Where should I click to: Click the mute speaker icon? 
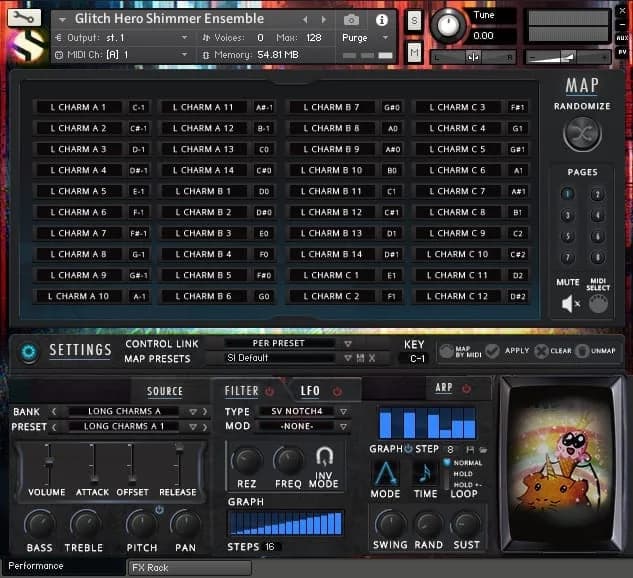(569, 304)
